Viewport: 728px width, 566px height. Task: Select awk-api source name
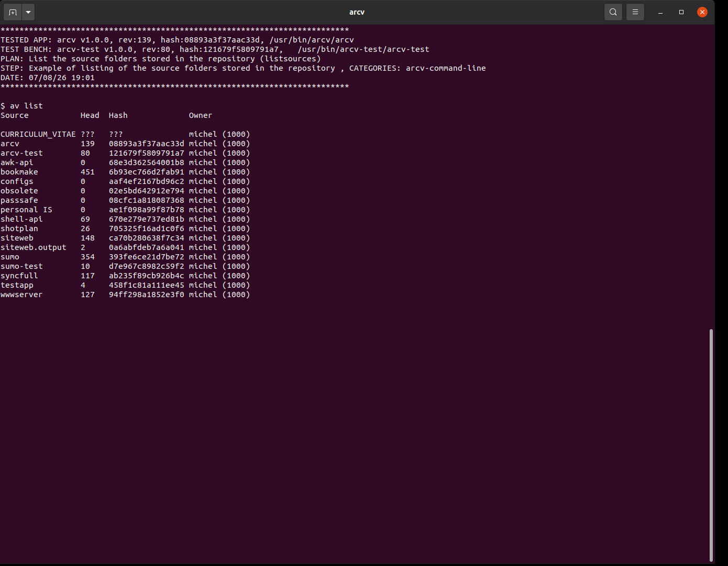click(17, 162)
